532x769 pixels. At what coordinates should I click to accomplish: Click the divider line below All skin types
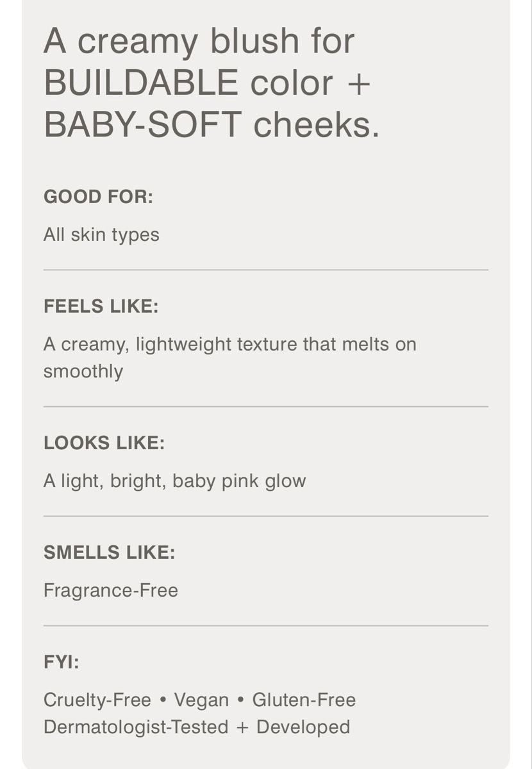tap(266, 270)
